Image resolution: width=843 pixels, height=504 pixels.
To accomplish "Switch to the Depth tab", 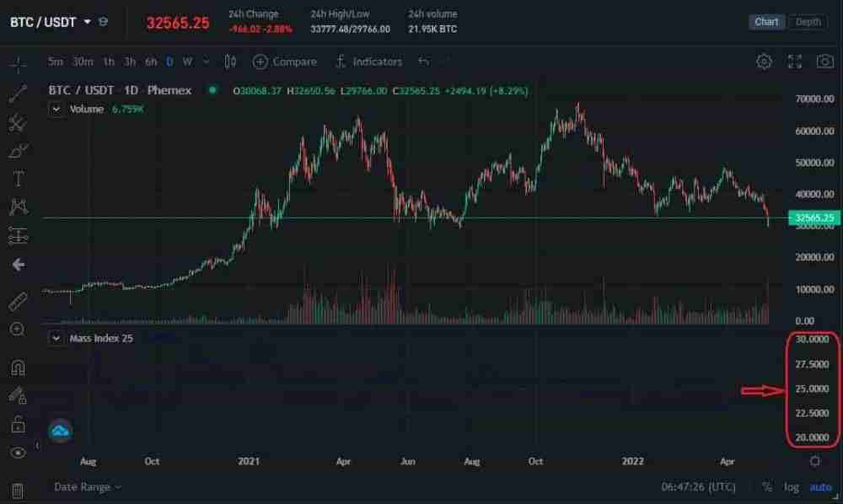I will pos(808,22).
